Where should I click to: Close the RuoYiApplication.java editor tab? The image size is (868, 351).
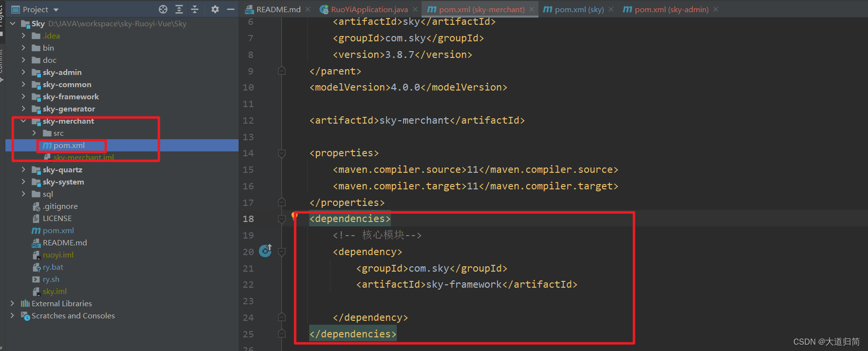point(415,9)
